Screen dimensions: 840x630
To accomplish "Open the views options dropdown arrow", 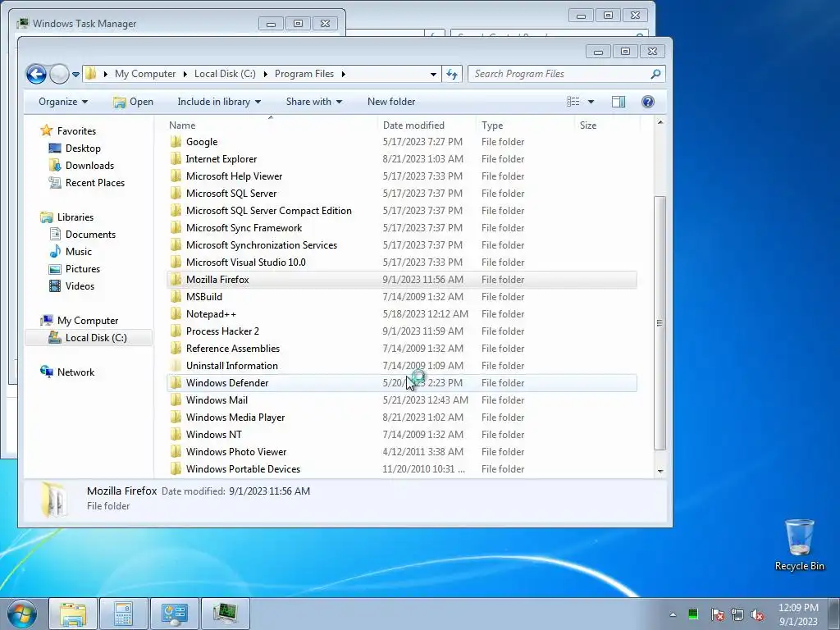I will tap(591, 102).
